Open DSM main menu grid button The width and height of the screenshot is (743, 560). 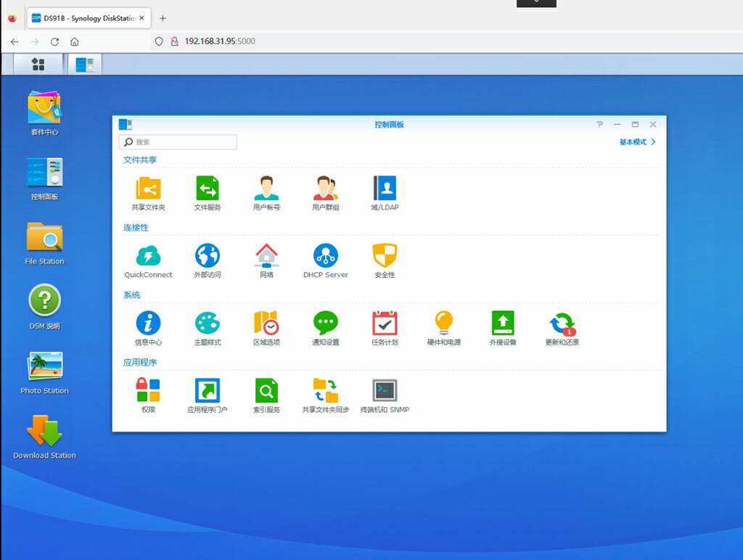click(x=38, y=65)
